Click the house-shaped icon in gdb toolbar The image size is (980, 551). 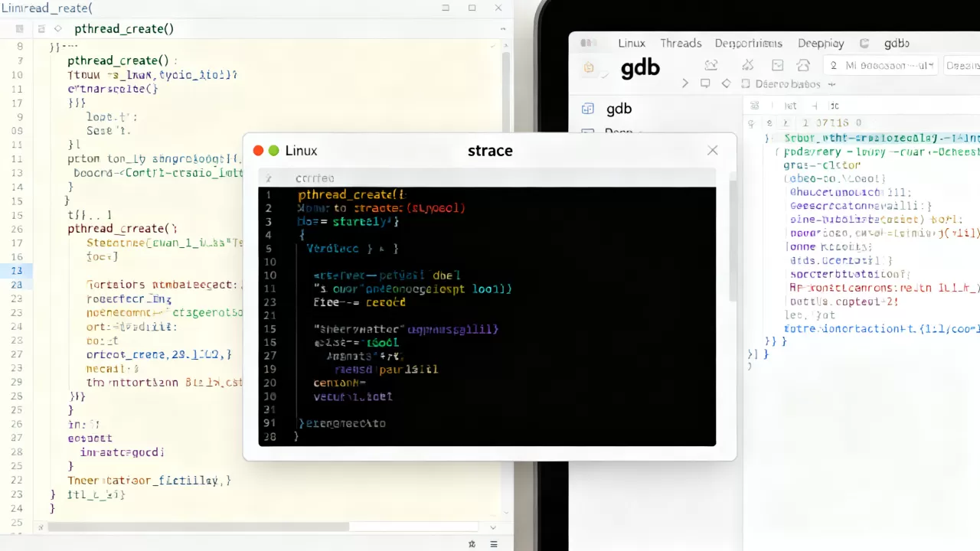[x=803, y=66]
